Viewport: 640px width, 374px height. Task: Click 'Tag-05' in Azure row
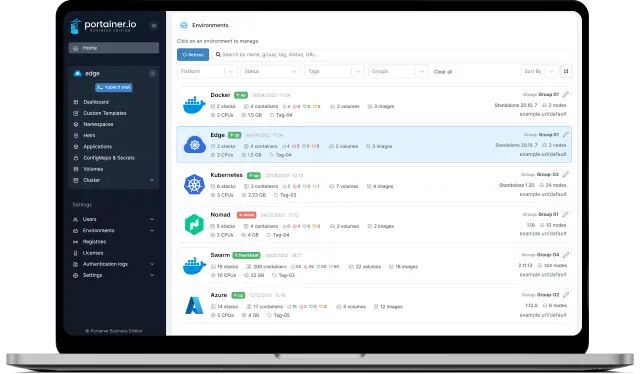tap(282, 315)
